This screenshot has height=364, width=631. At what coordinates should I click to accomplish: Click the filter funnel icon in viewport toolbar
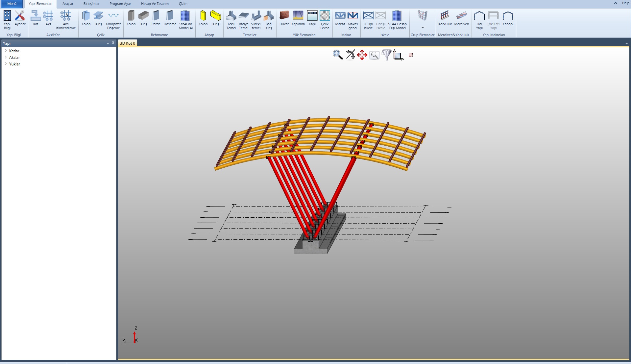386,55
